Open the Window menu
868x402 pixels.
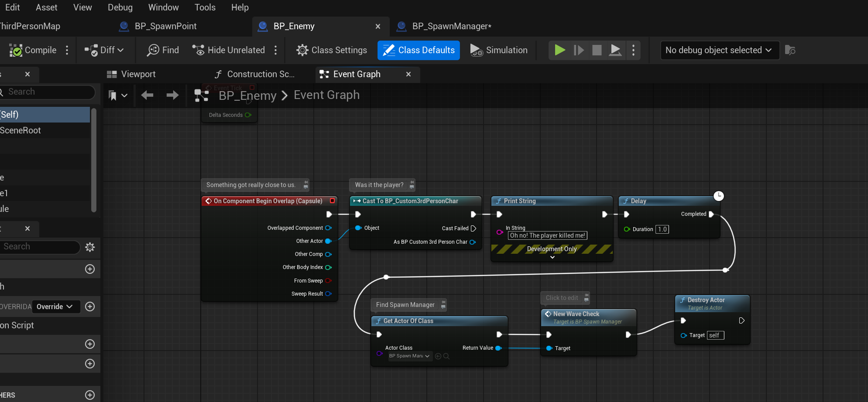click(164, 7)
